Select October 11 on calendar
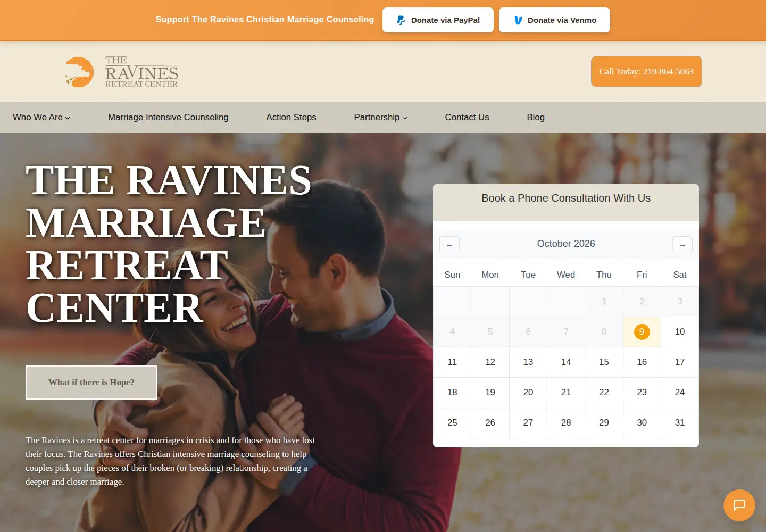 tap(452, 362)
